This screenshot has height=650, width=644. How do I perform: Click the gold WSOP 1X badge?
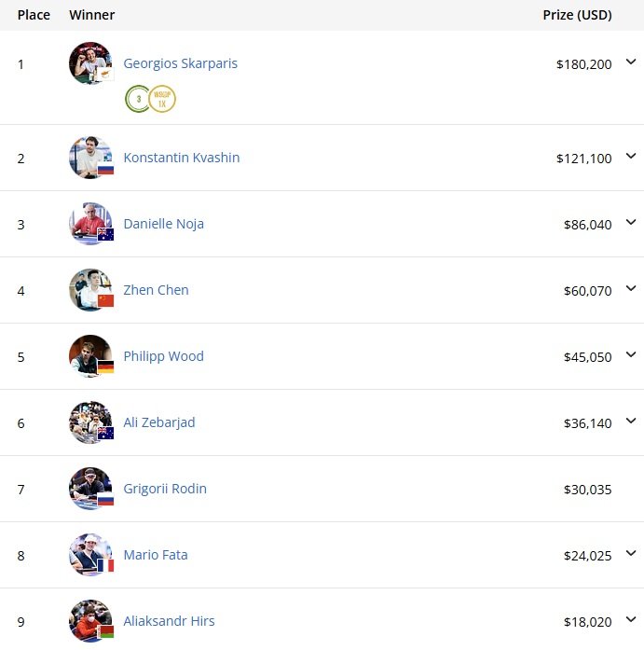(162, 99)
